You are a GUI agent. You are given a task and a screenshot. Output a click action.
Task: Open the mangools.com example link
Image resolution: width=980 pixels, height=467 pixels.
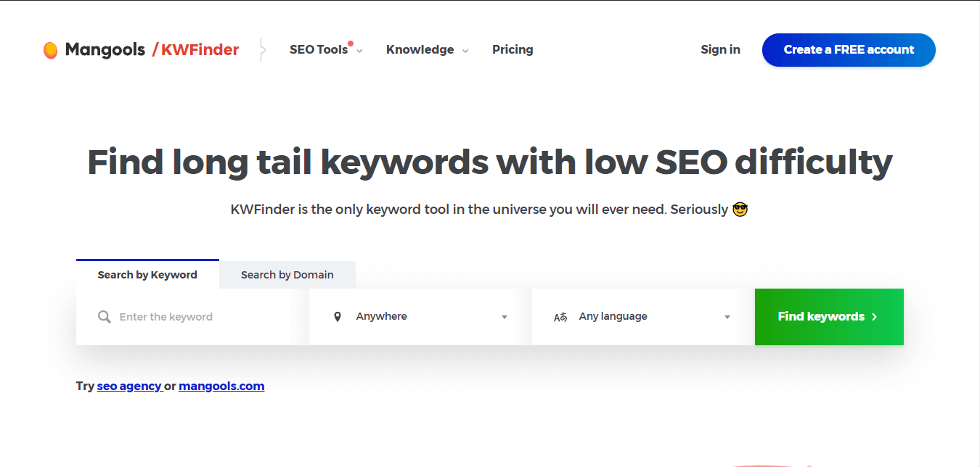pyautogui.click(x=221, y=386)
